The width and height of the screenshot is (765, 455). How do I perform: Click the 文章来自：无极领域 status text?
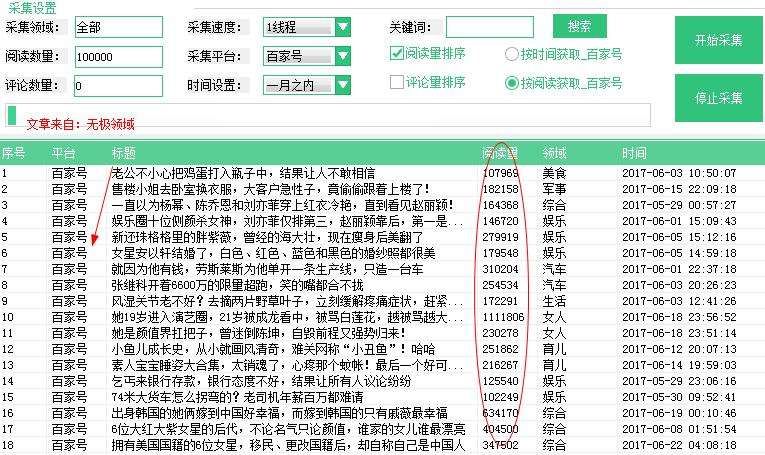click(81, 124)
